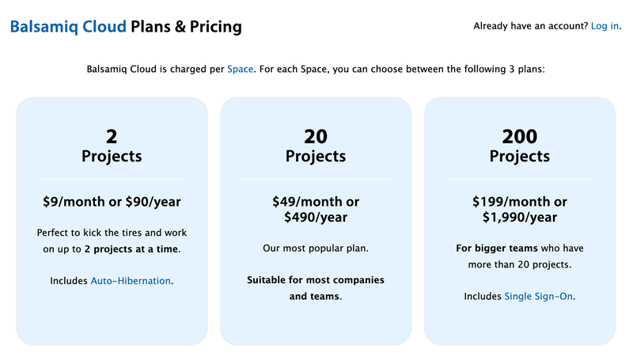Click "more than 20 projects" text
This screenshot has width=633, height=364.
[x=520, y=264]
